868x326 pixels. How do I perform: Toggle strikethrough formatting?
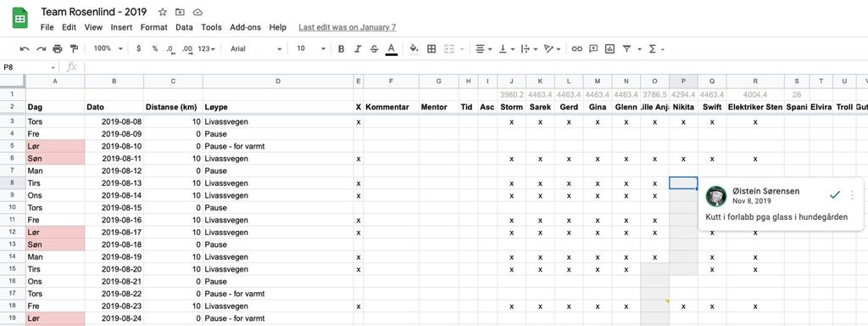[x=374, y=48]
